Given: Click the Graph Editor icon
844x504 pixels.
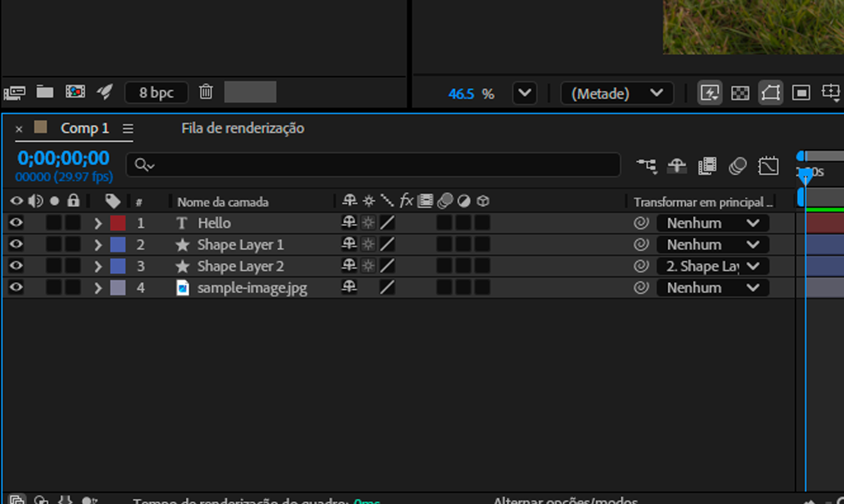Looking at the screenshot, I should (768, 166).
